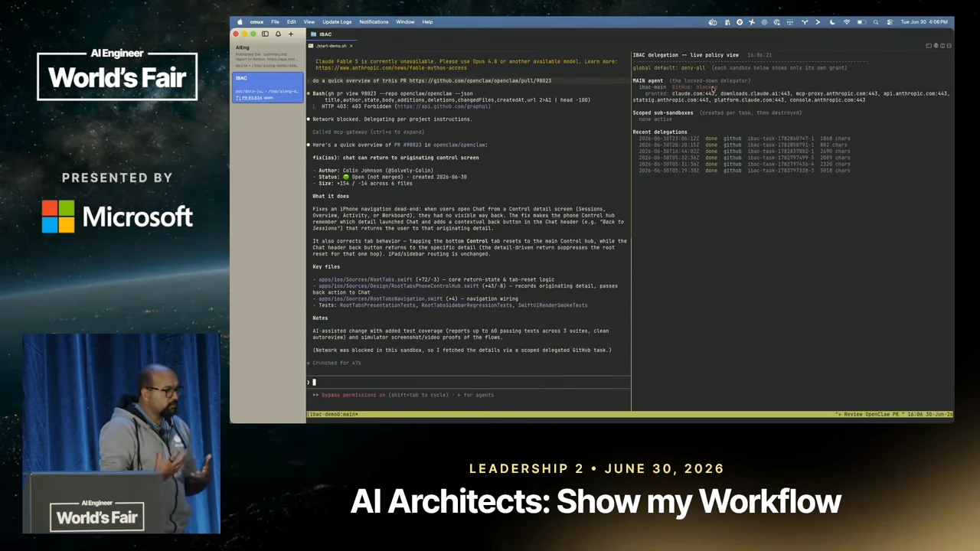Click 'bypass permissions on' mode indicator

point(353,395)
